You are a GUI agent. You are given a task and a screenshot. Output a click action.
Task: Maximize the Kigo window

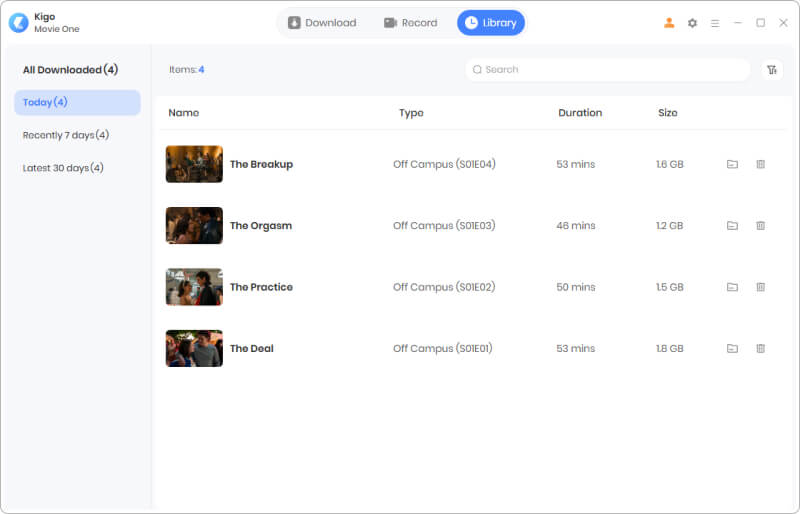(x=761, y=23)
